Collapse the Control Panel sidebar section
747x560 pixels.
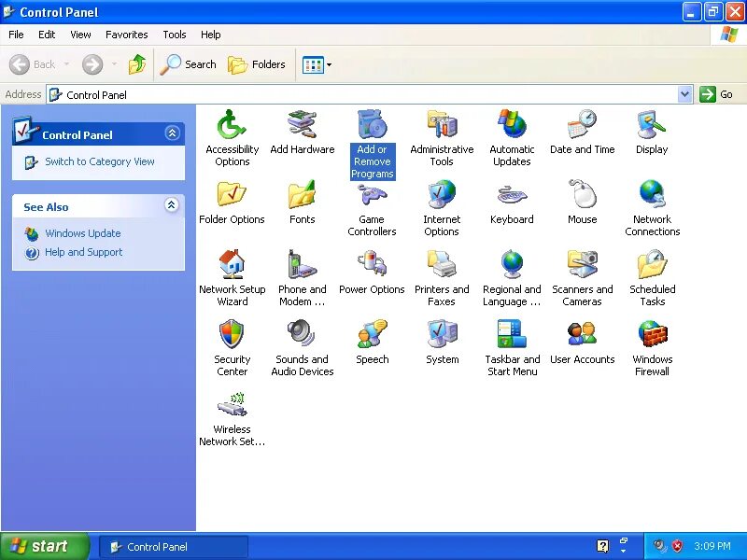coord(172,133)
